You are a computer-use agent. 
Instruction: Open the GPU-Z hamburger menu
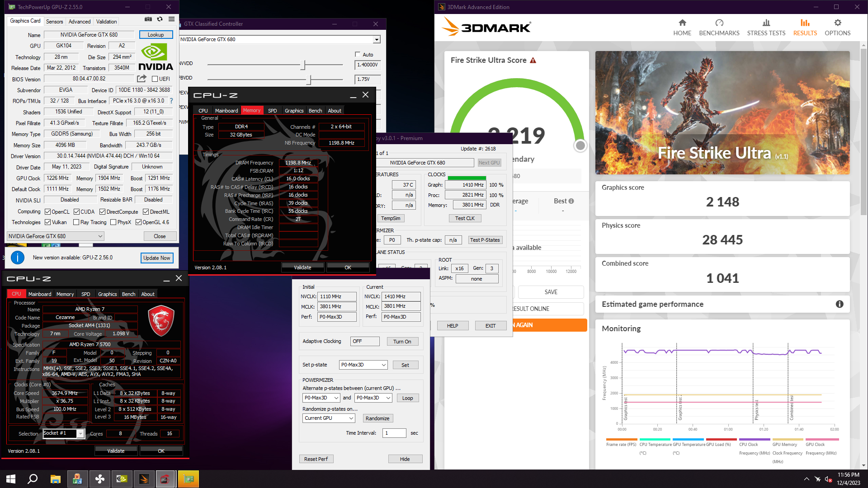pos(172,19)
